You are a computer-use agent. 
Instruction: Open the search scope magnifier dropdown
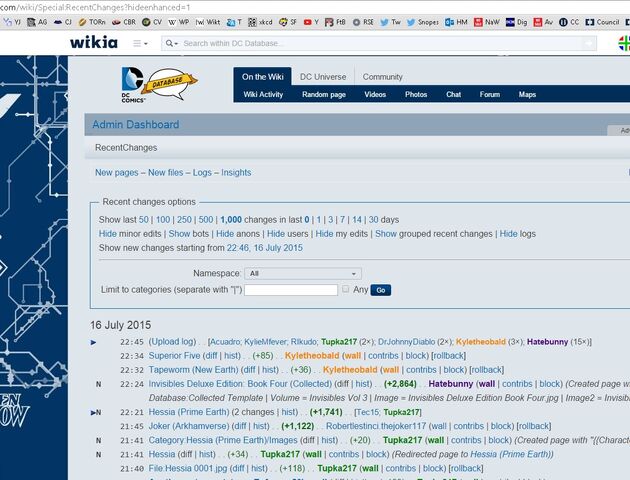(x=172, y=43)
